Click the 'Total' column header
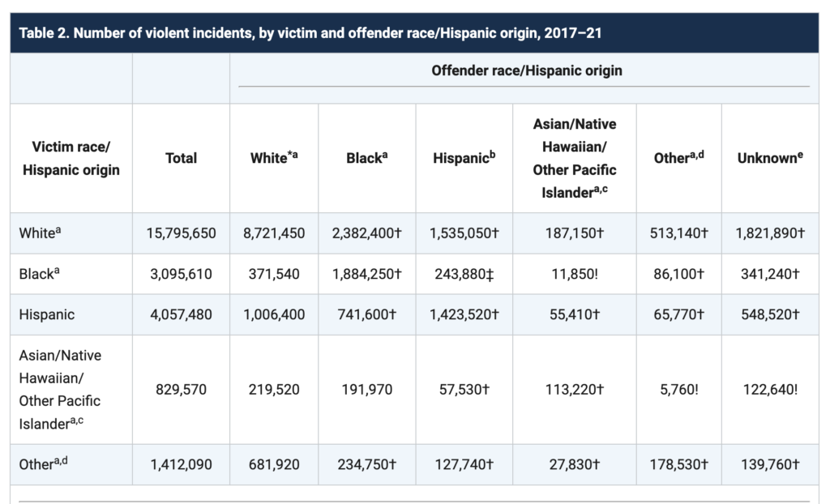Screen dimensions: 830x504 (x=181, y=158)
